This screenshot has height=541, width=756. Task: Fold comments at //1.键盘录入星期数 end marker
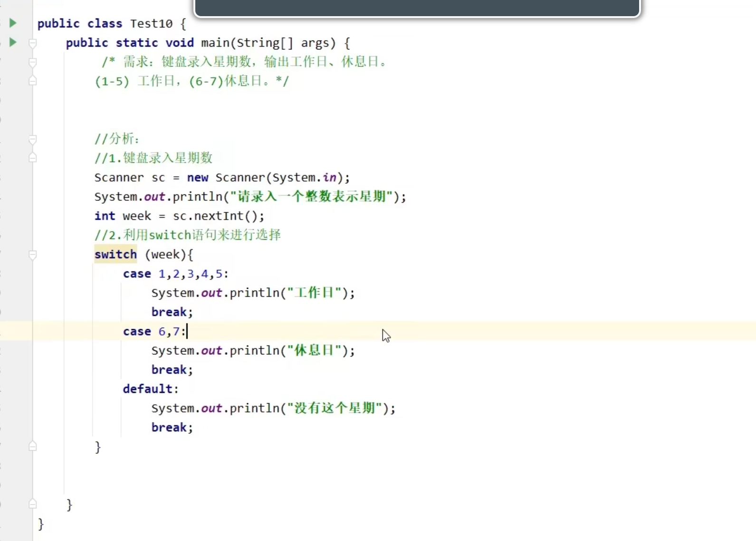coord(33,158)
